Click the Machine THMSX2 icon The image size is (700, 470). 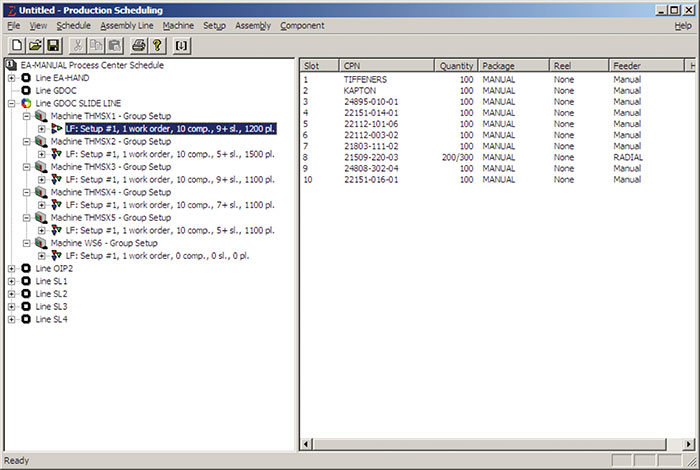tap(41, 141)
